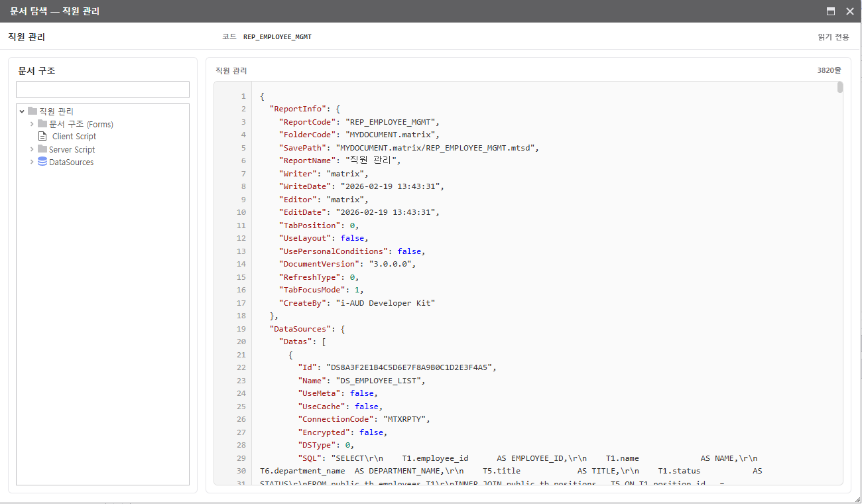Click the "EditDate" line in code
862x504 pixels.
click(x=359, y=212)
